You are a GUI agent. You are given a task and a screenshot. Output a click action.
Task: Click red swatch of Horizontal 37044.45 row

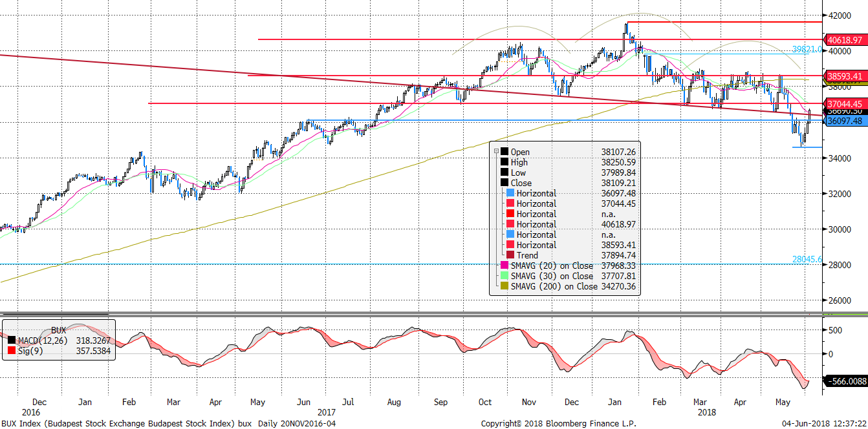coord(510,204)
